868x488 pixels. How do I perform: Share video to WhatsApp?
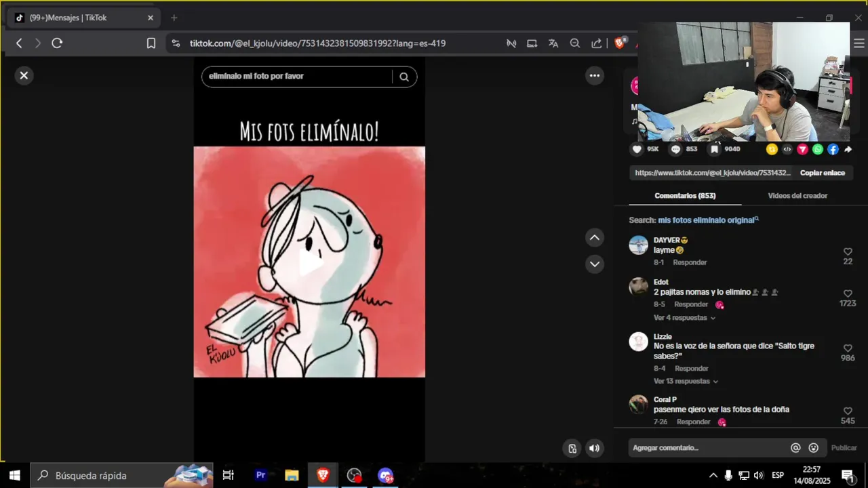[818, 149]
